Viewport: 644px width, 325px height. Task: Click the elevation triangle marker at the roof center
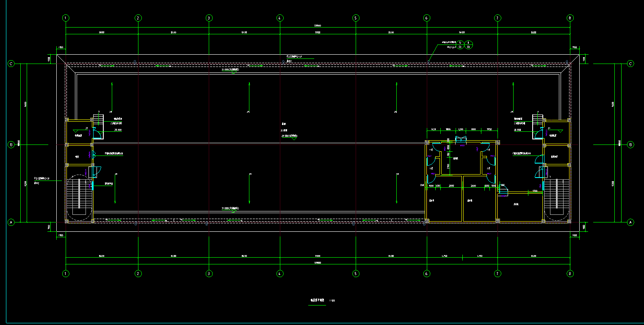(293, 139)
